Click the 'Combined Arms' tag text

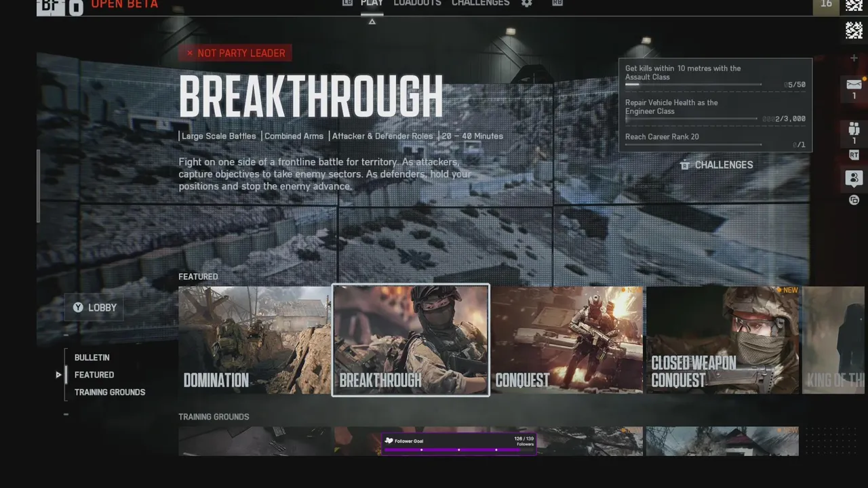pos(294,136)
